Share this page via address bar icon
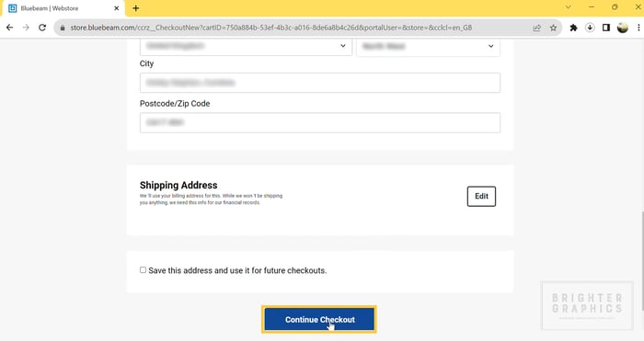The width and height of the screenshot is (644, 341). (x=536, y=28)
